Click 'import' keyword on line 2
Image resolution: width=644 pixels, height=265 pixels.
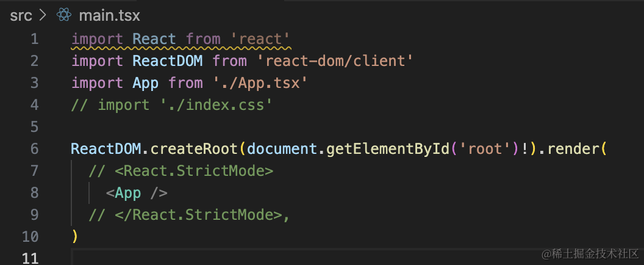click(x=98, y=61)
